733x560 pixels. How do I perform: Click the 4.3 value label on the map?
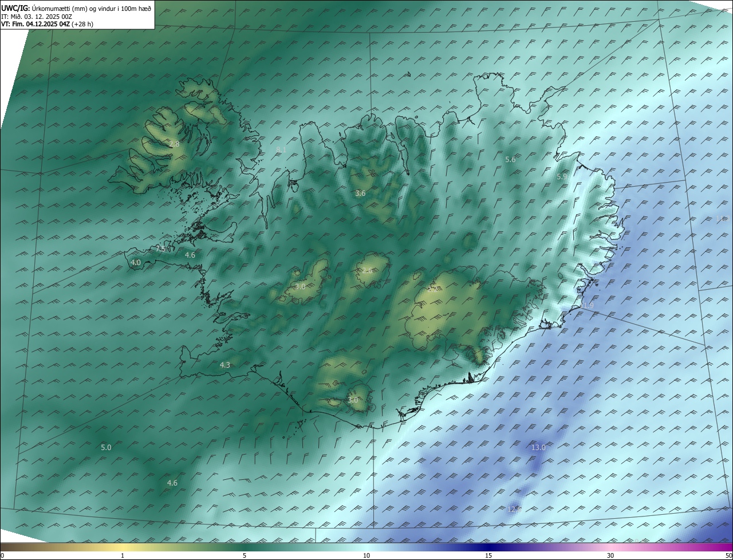pos(225,365)
